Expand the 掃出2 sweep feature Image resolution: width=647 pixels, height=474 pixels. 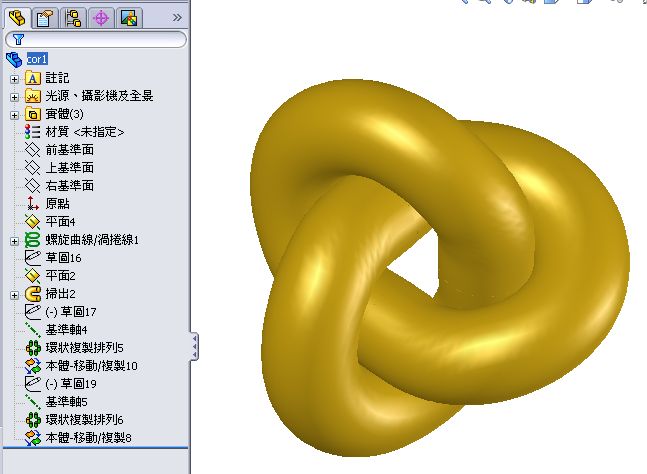pos(14,295)
